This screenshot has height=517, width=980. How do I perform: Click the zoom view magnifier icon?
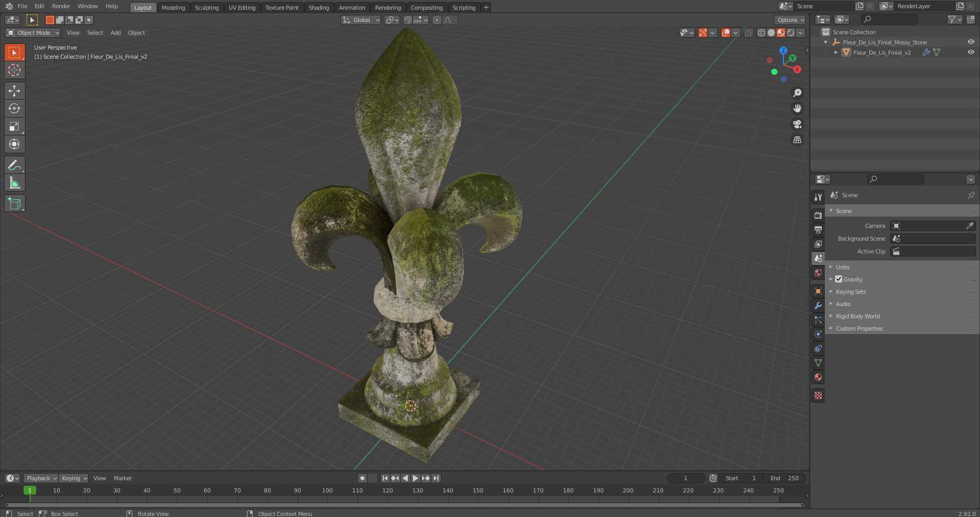(797, 93)
